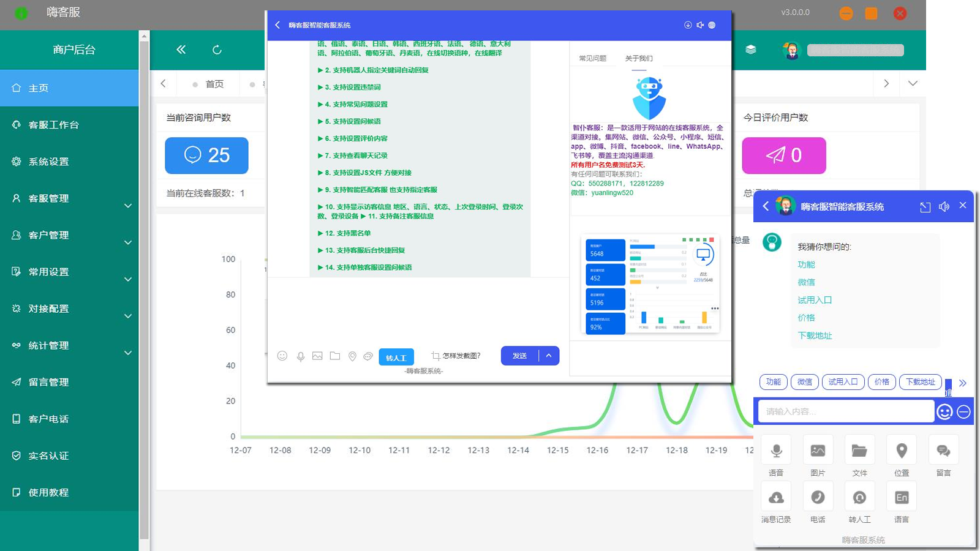Click the 位置 location tool icon
Viewport: 980px width, 551px height.
[x=902, y=451]
